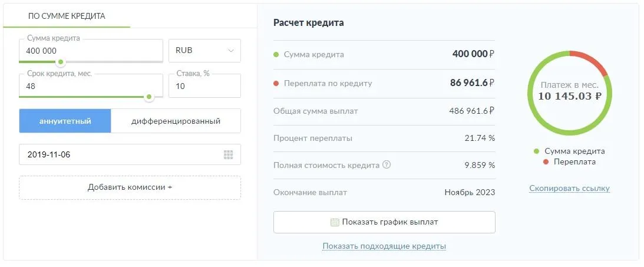Click the Срок кредита slider handle
644x267 pixels.
150,97
